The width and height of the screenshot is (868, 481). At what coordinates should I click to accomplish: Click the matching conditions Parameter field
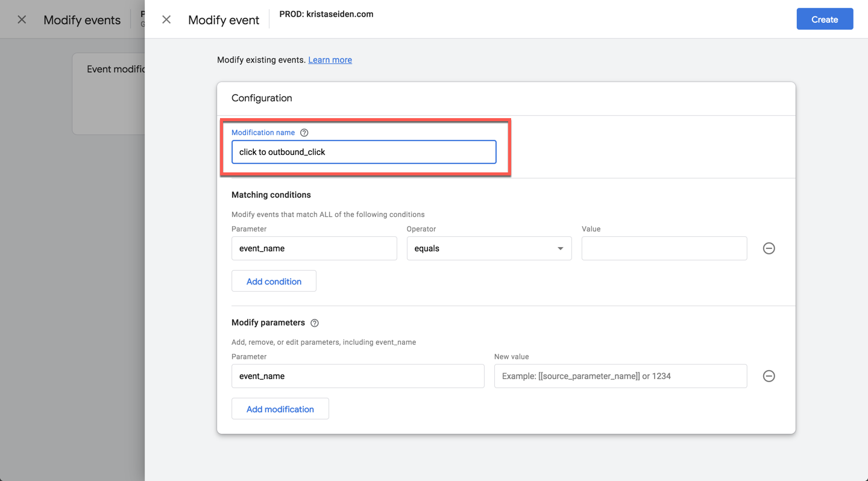(x=314, y=248)
